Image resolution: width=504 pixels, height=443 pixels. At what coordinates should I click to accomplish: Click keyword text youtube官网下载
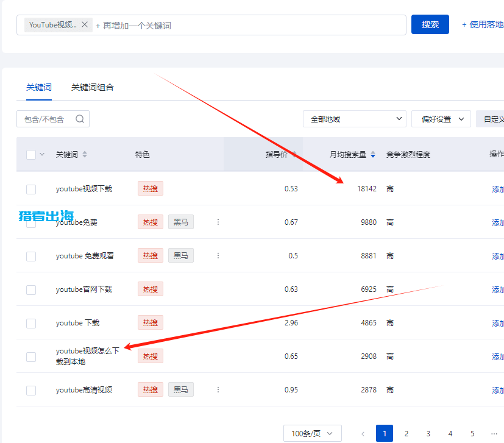tap(84, 289)
